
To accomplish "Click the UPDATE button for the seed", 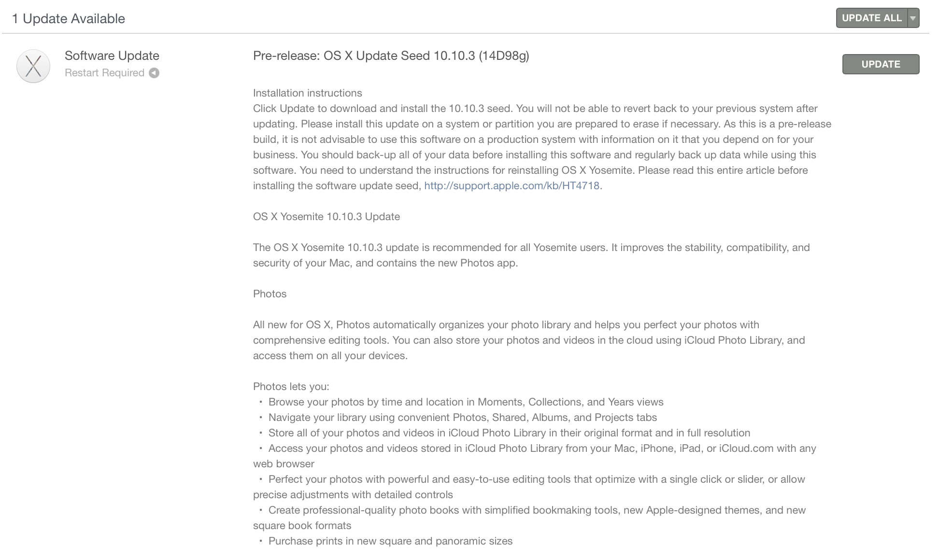I will [x=880, y=64].
